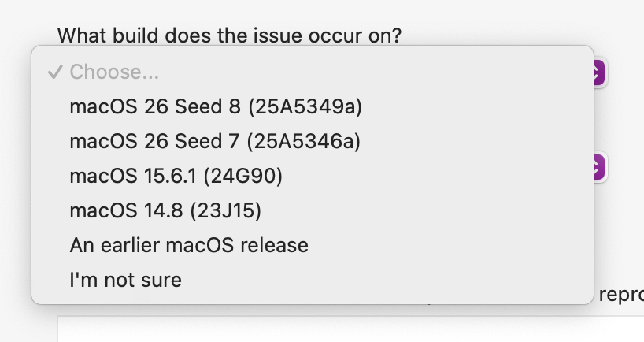This screenshot has width=644, height=342.
Task: Choose the Seed 7 beta entry
Action: click(215, 142)
